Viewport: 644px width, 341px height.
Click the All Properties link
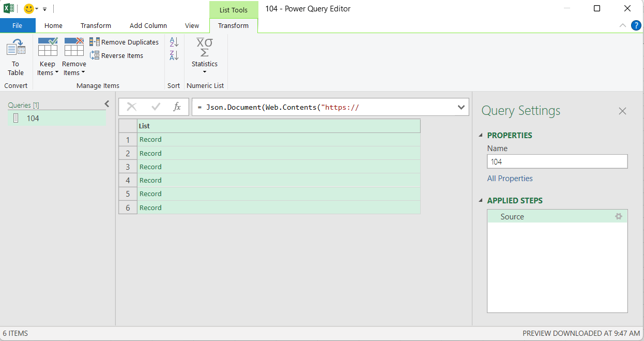click(x=510, y=178)
